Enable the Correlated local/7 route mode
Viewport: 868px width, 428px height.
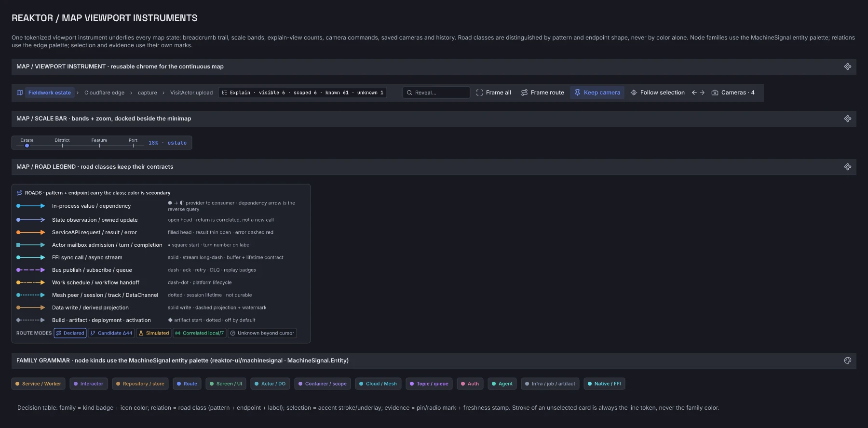[200, 333]
